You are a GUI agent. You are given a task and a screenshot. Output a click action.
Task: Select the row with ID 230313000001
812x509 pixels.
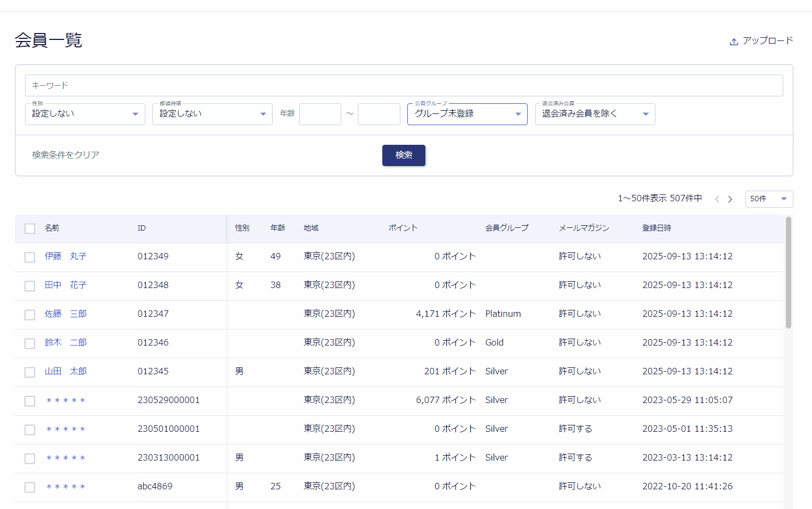click(x=30, y=458)
